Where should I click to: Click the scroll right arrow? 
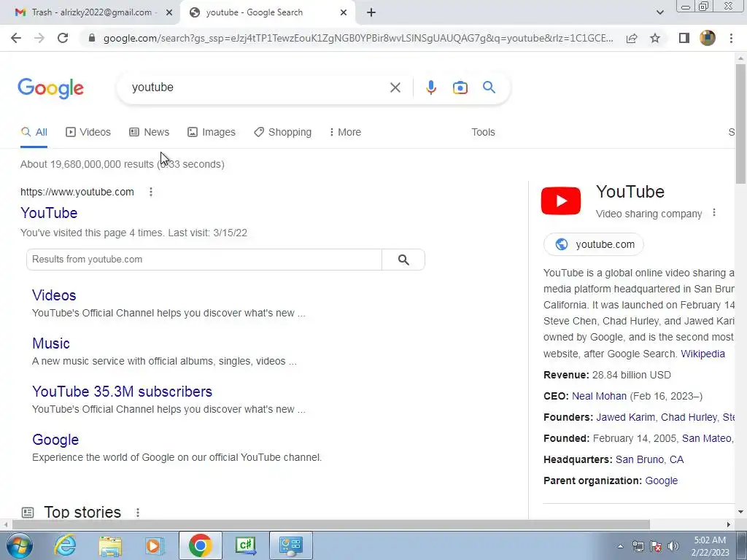729,525
